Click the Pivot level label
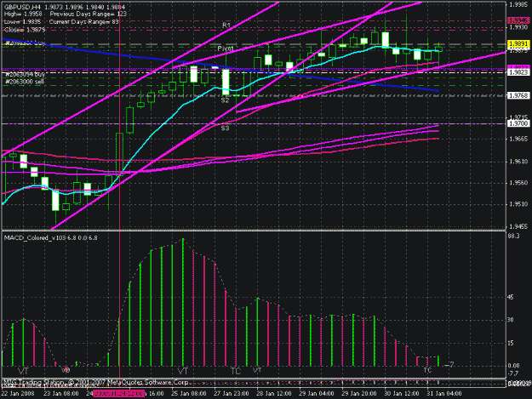532x399 pixels. [226, 48]
